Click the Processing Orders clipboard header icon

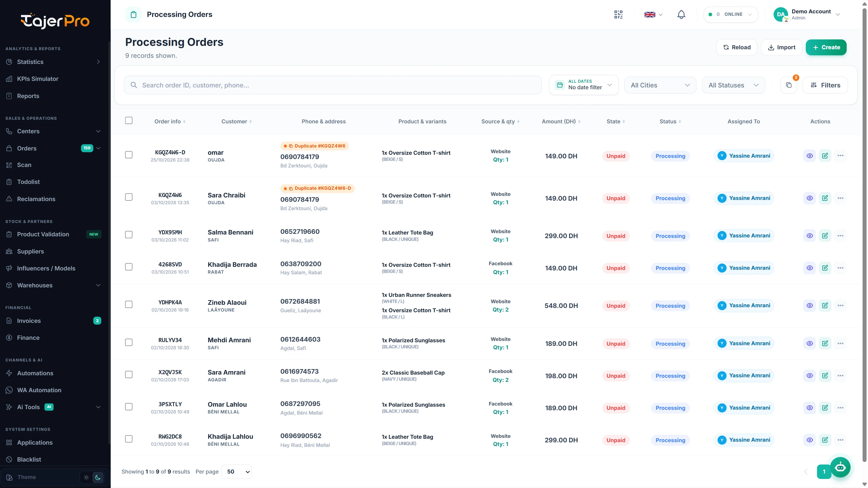[x=133, y=14]
